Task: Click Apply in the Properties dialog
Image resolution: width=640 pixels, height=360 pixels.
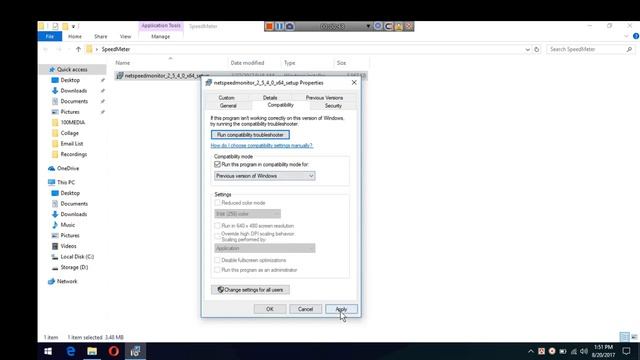Action: [x=341, y=309]
